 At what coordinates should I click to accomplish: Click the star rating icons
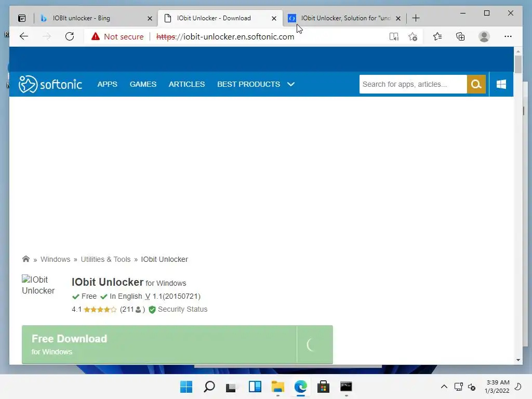[x=100, y=310]
